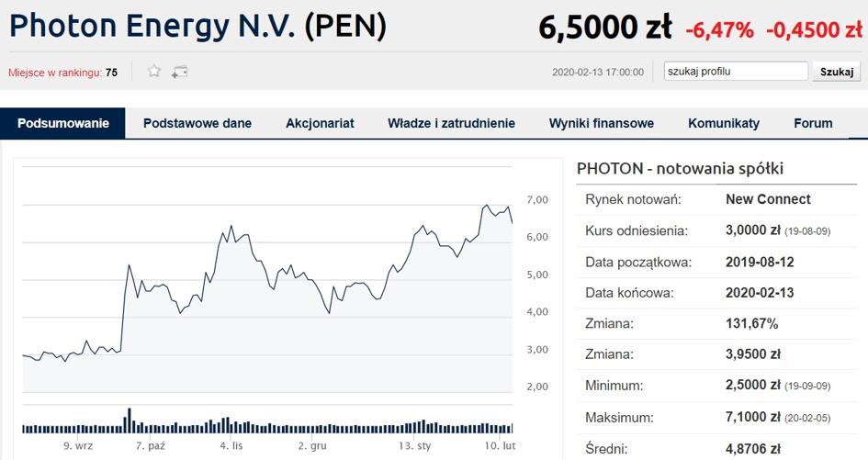Screen dimensions: 868x460
Task: Click the Maksimum value 7,1000 zł
Action: [752, 418]
